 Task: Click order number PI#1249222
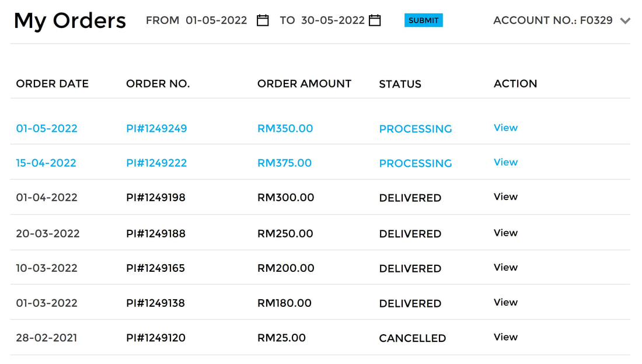156,163
